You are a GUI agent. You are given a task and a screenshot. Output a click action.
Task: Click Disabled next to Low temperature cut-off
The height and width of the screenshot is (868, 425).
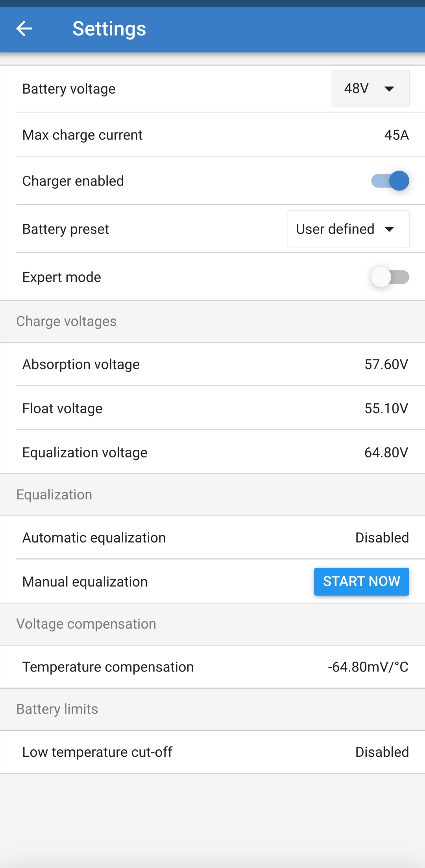coord(382,752)
